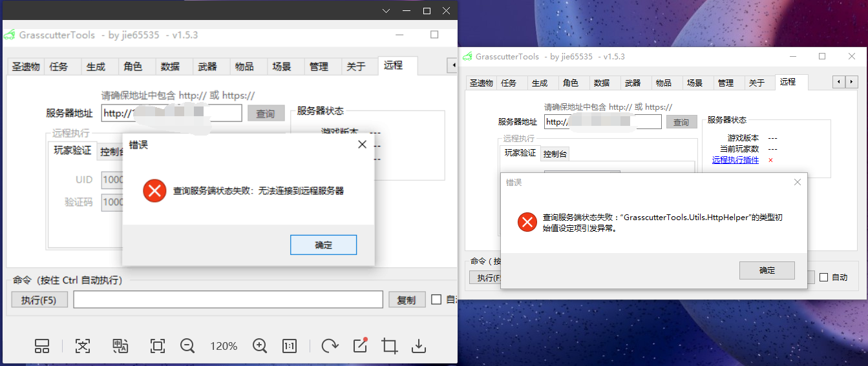The image size is (868, 366).
Task: Open the 远程执行插件 link
Action: click(736, 159)
